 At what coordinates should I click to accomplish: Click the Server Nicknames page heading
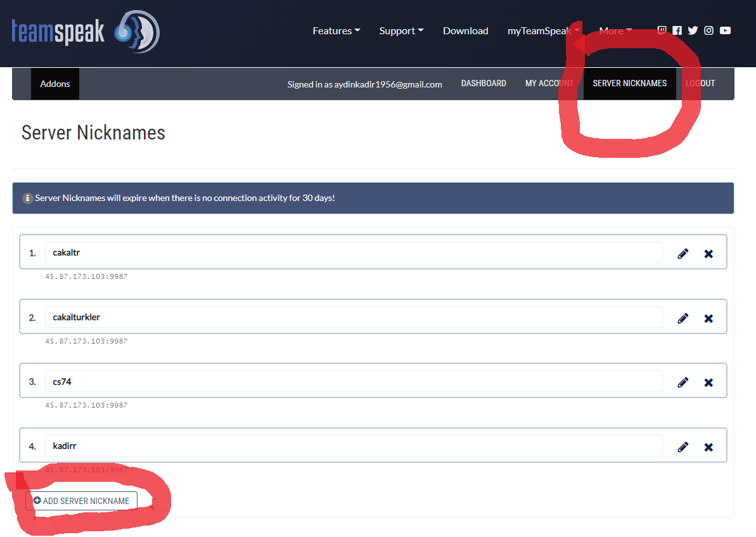point(93,133)
